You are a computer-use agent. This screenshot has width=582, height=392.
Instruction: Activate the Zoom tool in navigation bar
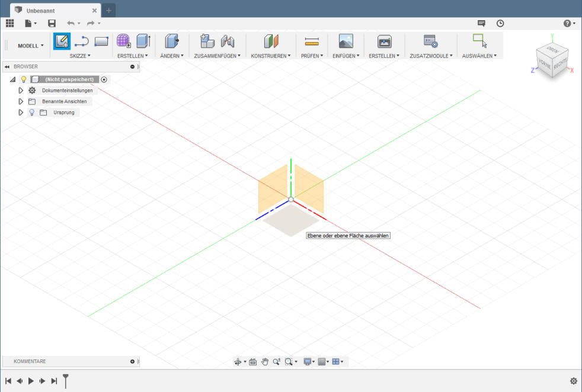tap(277, 362)
